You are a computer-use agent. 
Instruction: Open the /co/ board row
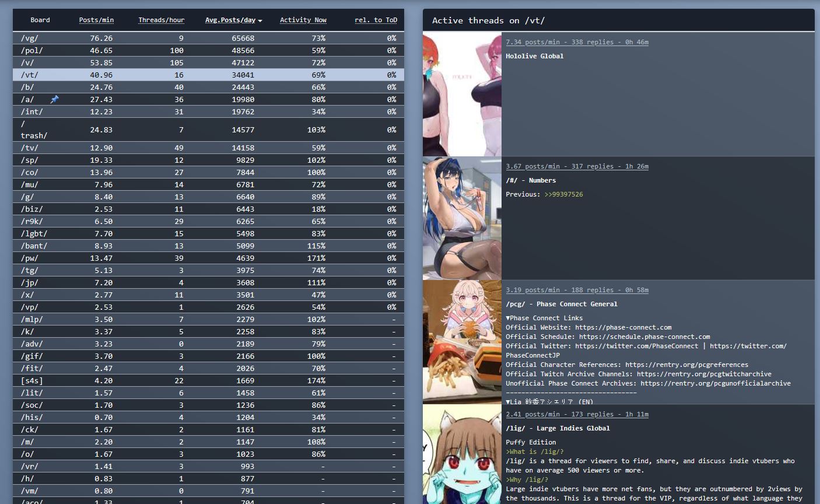coord(208,172)
